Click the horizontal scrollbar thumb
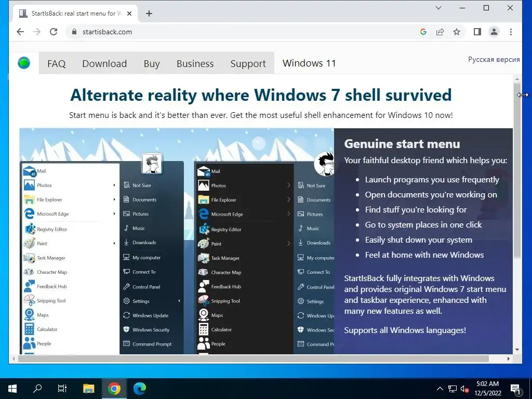 (254, 358)
